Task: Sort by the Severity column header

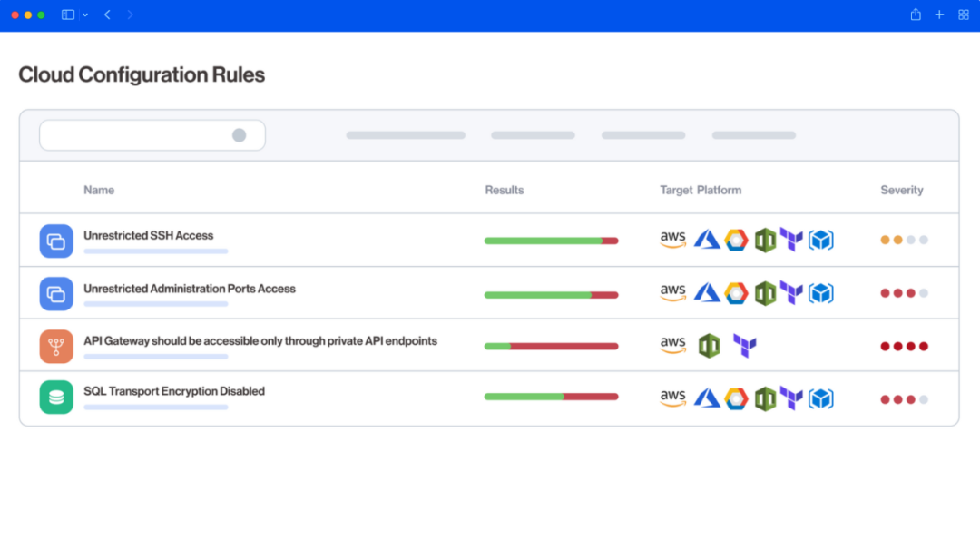Action: [x=901, y=190]
